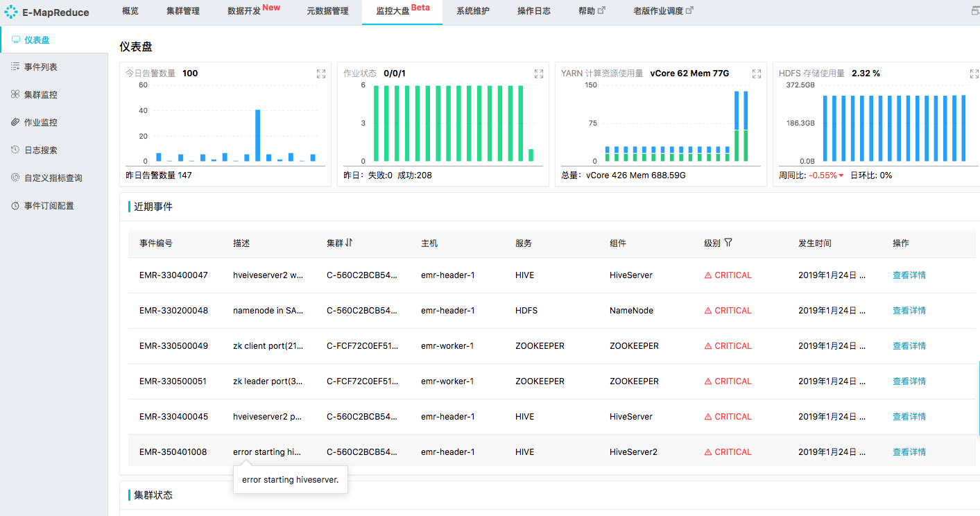Click the external link icon beside 老版作业调度
980x516 pixels.
click(689, 10)
